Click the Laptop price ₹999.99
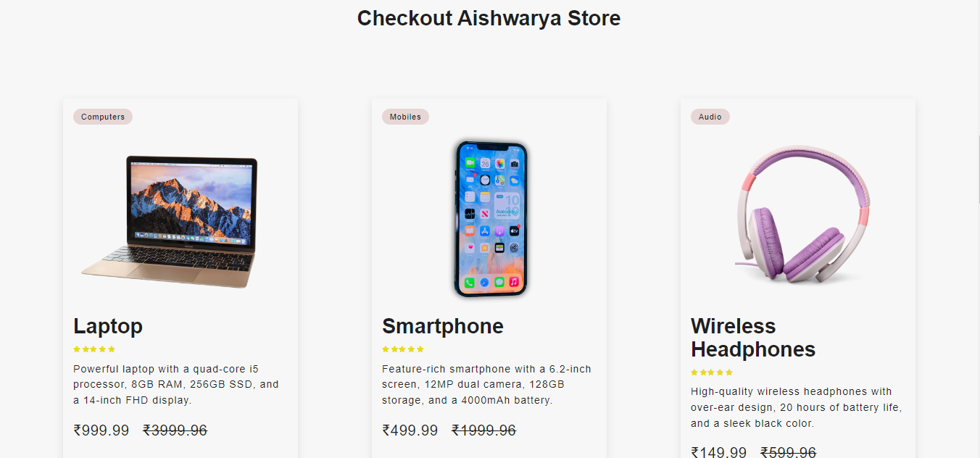 point(101,430)
